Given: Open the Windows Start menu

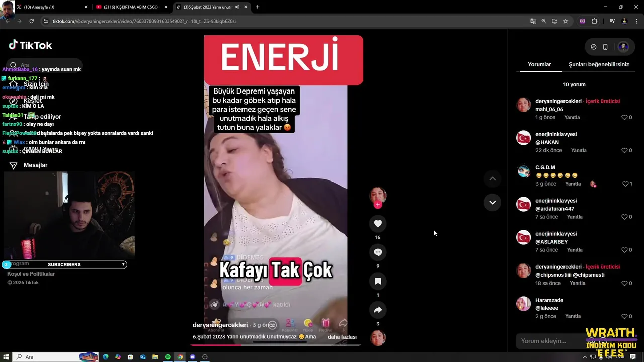Looking at the screenshot, I should tap(6, 357).
